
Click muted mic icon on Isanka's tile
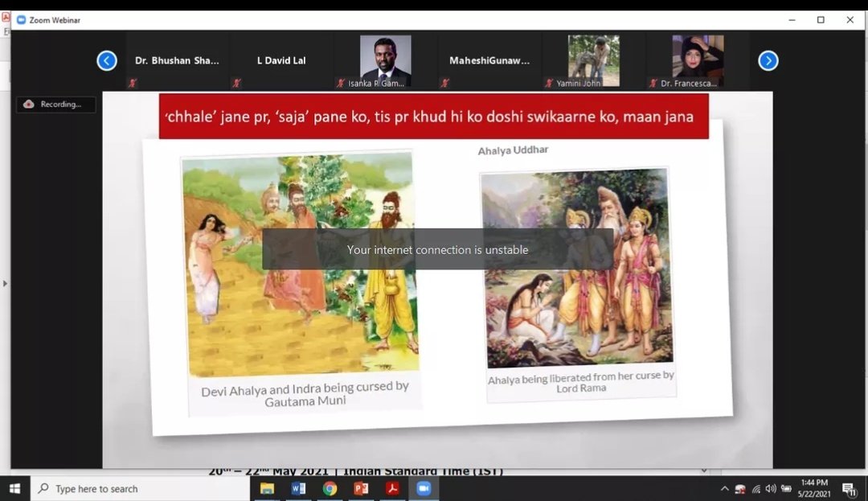[341, 83]
